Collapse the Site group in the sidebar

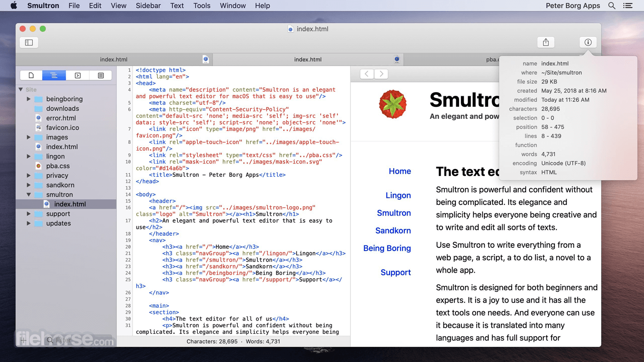click(21, 89)
